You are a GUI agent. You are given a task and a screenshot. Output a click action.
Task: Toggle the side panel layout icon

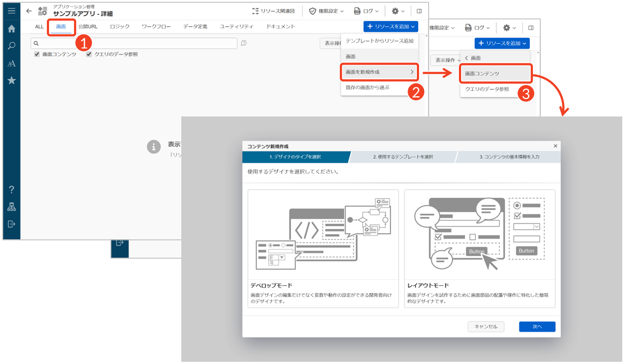coord(419,11)
